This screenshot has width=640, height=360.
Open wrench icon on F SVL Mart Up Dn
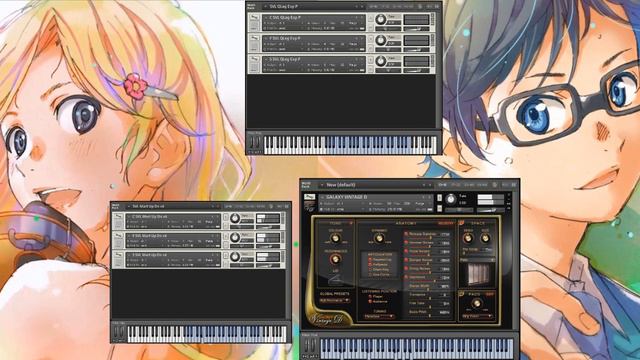click(x=118, y=237)
